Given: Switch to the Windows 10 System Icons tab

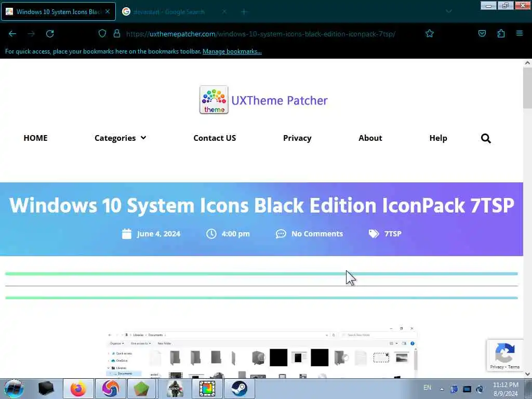Looking at the screenshot, I should (x=58, y=11).
